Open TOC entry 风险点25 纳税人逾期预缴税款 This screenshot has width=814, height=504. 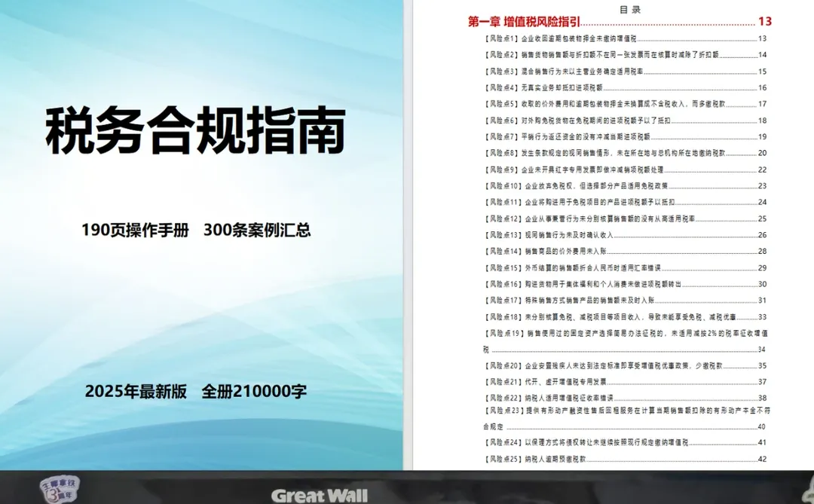pos(625,459)
